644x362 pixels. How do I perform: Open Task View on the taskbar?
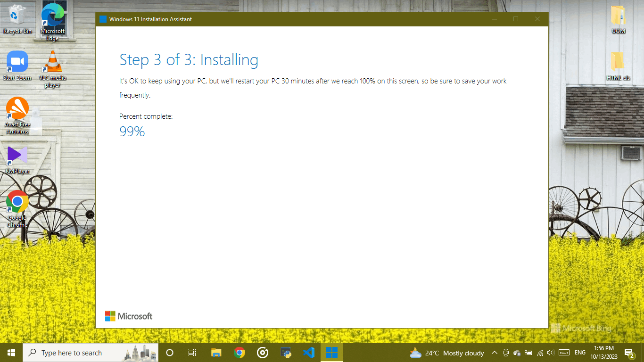click(x=192, y=353)
